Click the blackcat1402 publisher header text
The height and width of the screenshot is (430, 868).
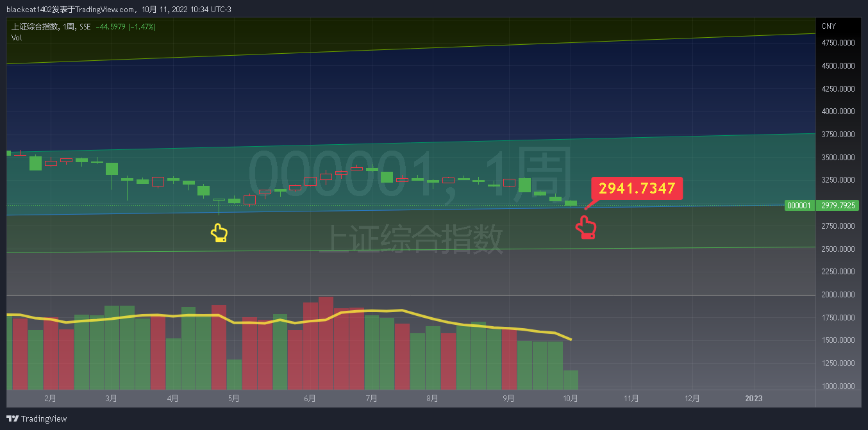(x=119, y=9)
